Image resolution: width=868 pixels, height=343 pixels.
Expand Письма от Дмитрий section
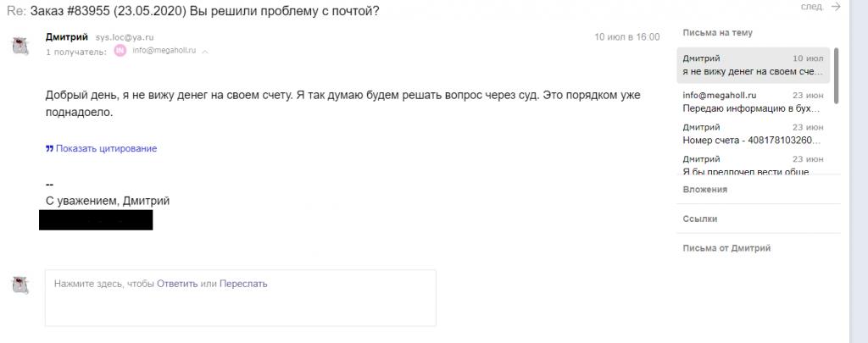coord(726,248)
